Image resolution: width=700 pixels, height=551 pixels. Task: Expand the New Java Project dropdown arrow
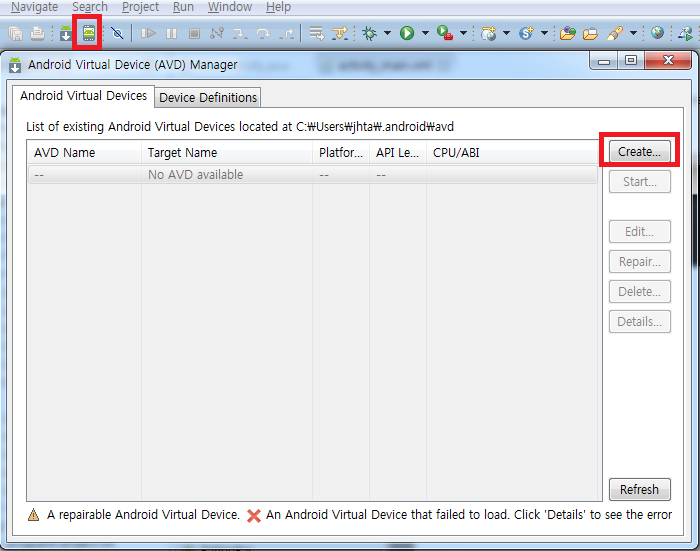tap(507, 33)
